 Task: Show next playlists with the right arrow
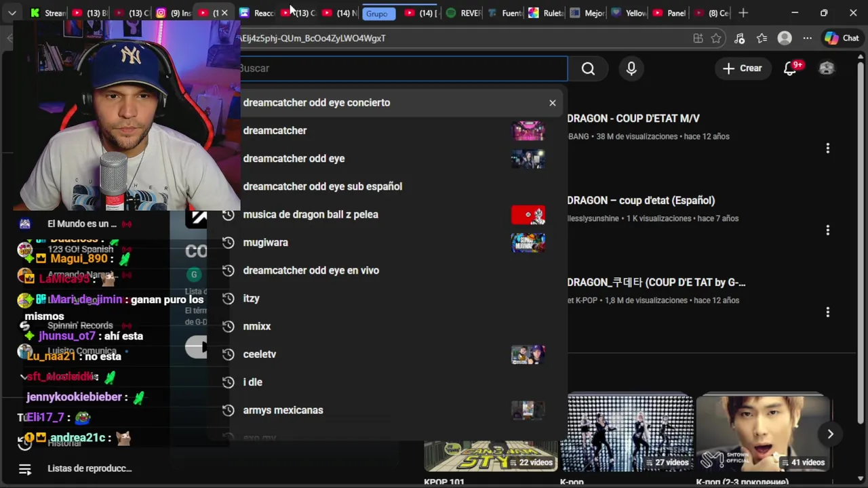830,434
